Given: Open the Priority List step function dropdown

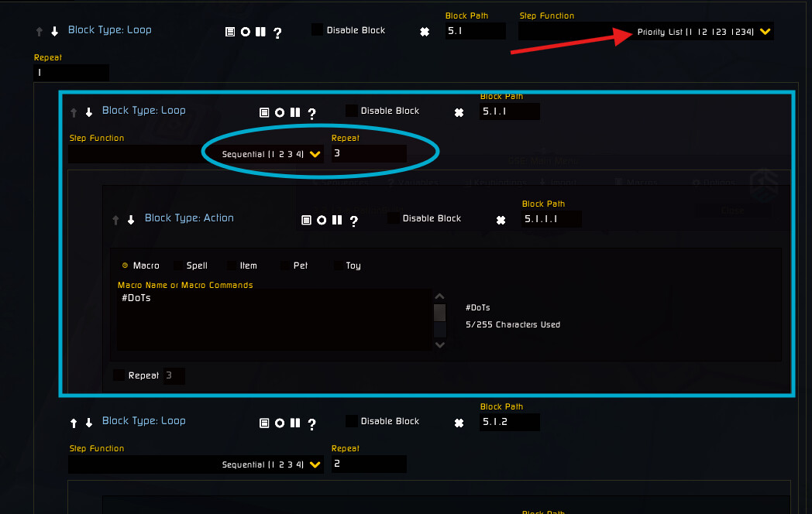Looking at the screenshot, I should pos(645,32).
